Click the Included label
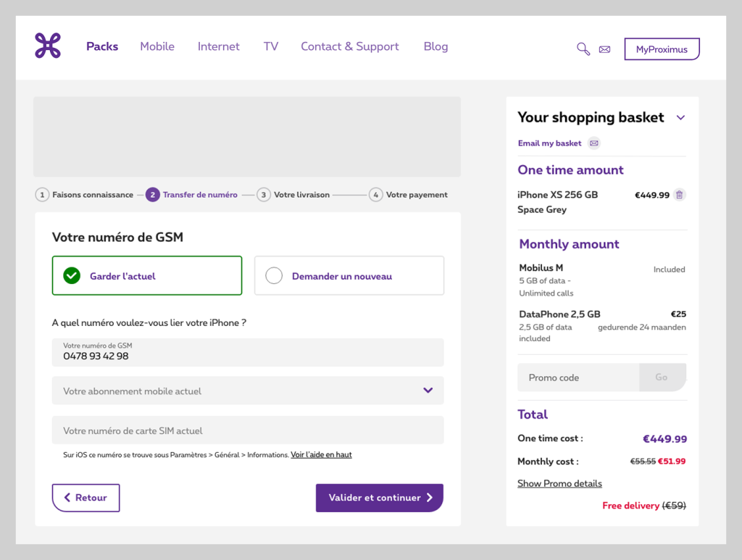This screenshot has height=560, width=742. [x=669, y=269]
